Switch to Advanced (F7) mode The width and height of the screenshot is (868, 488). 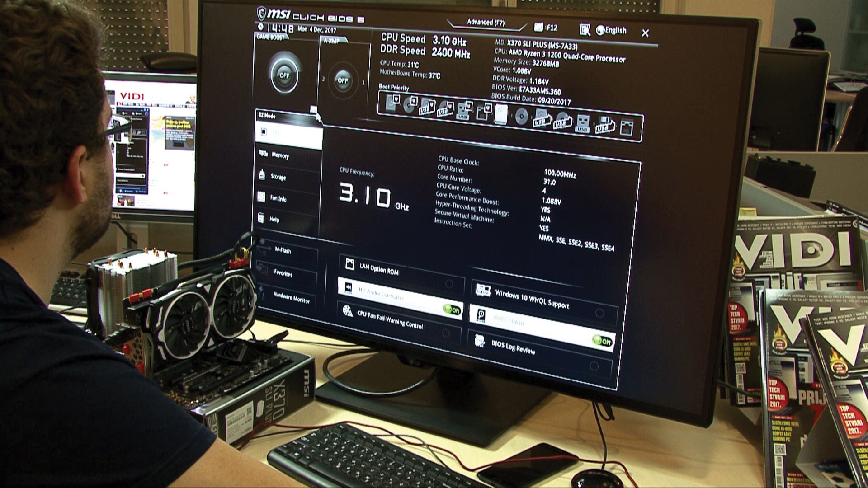point(486,22)
